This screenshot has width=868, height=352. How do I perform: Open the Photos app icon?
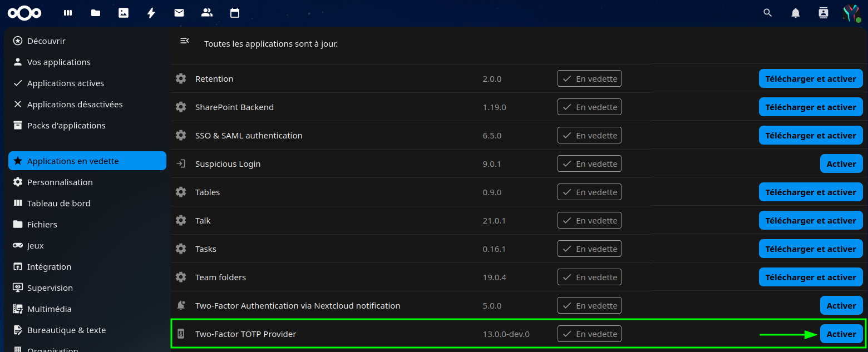click(x=124, y=13)
